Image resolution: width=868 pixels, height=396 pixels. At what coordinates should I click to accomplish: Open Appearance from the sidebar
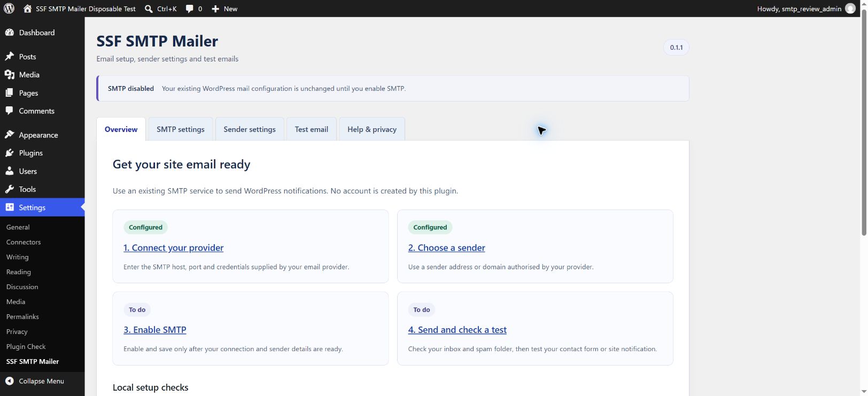coord(42,135)
